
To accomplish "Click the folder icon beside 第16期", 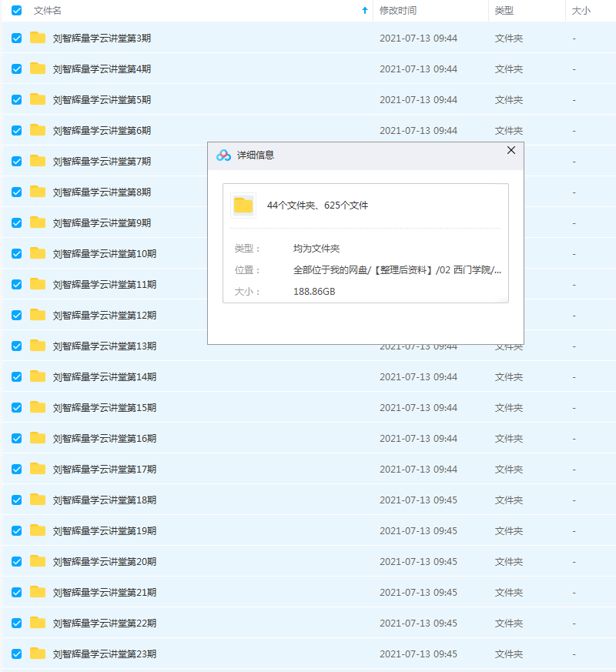I will click(38, 438).
